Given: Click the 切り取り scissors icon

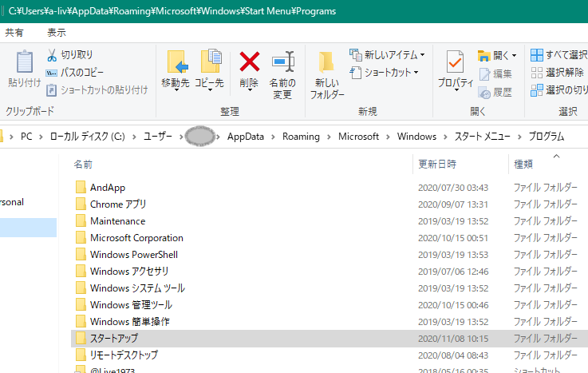Looking at the screenshot, I should [52, 55].
